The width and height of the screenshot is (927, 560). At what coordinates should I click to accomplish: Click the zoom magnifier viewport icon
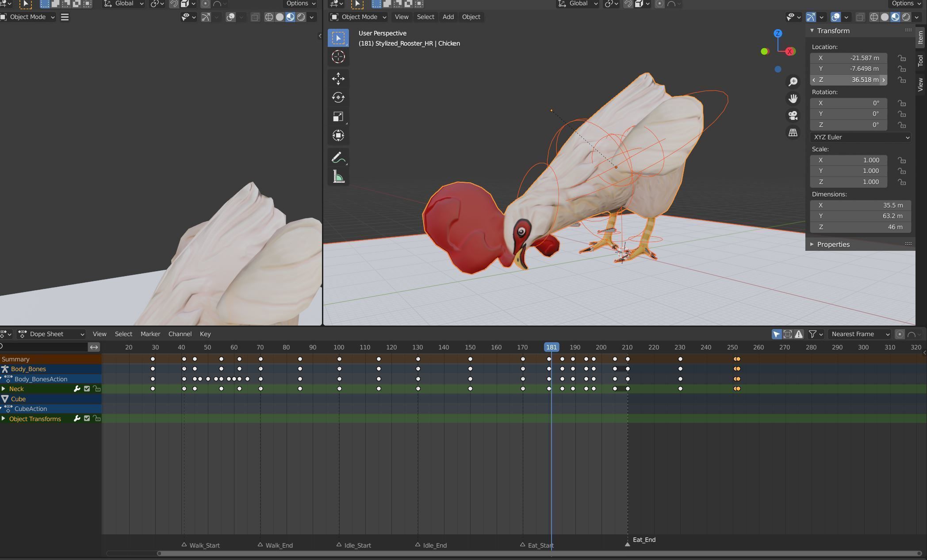click(x=793, y=82)
